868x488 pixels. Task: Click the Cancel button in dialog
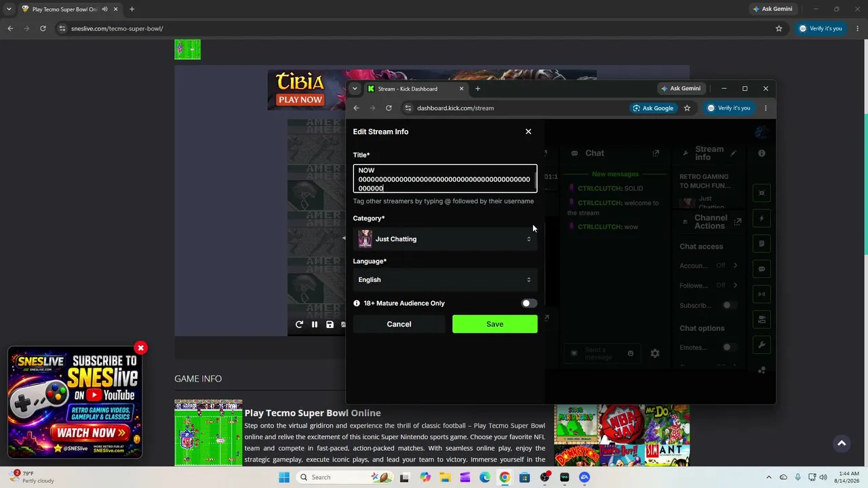coord(399,324)
